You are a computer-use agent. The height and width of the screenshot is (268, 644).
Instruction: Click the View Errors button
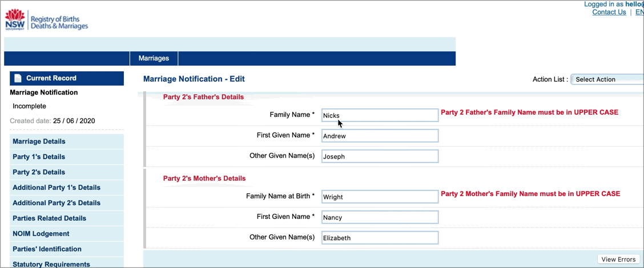(x=618, y=259)
